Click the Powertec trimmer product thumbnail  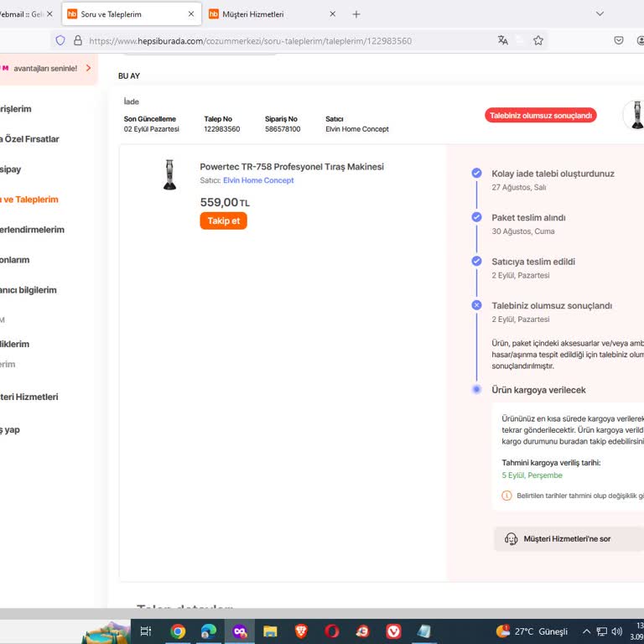(170, 174)
